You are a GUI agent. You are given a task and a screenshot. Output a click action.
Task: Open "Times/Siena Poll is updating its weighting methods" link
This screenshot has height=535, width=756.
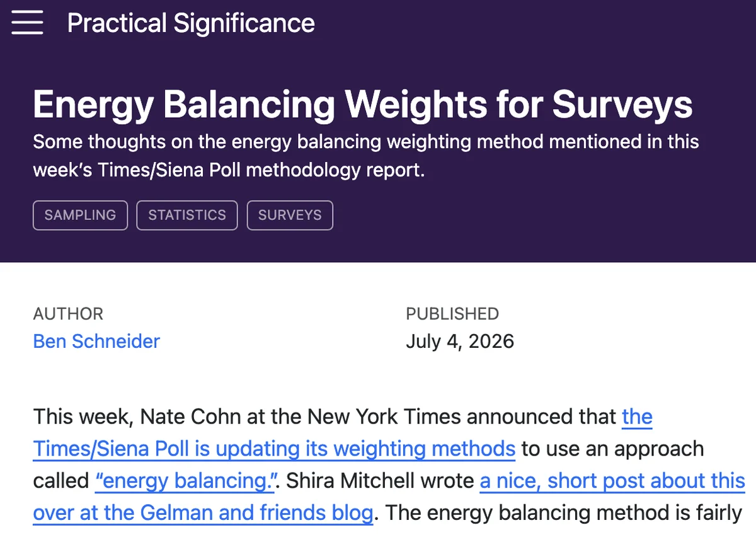[274, 449]
